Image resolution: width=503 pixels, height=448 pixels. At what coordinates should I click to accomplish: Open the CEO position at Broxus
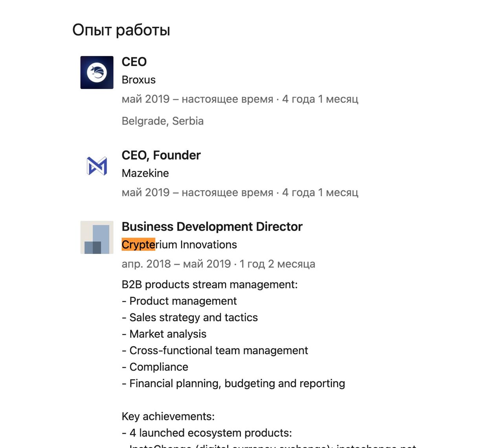pyautogui.click(x=134, y=62)
